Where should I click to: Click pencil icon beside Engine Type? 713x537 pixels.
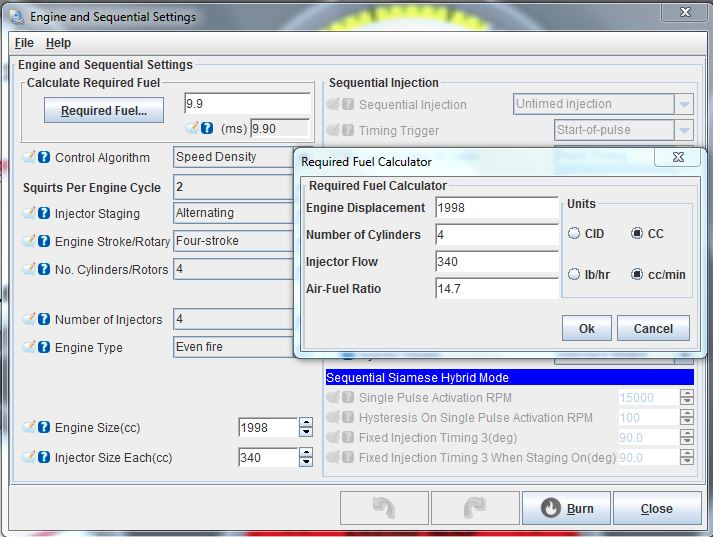[x=29, y=348]
